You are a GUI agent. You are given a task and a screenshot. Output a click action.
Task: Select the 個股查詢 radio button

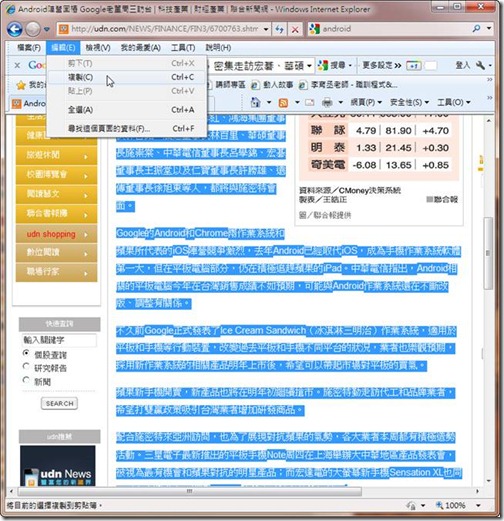[26, 353]
